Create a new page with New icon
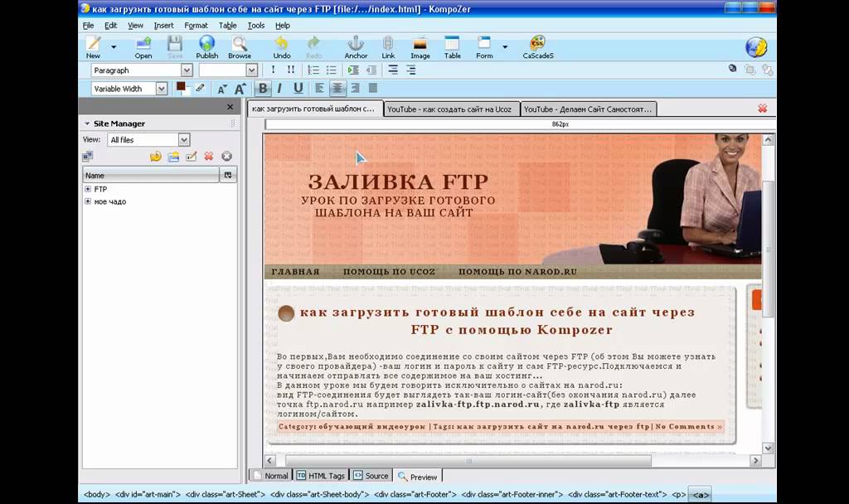The width and height of the screenshot is (849, 504). click(93, 46)
